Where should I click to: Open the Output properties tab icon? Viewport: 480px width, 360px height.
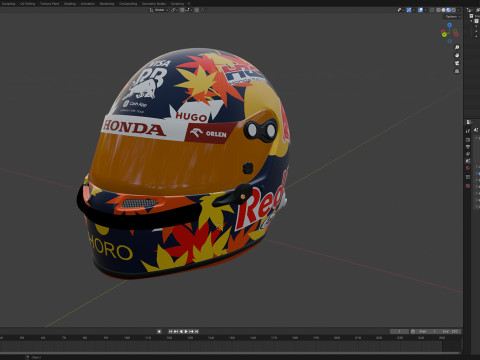point(468,147)
